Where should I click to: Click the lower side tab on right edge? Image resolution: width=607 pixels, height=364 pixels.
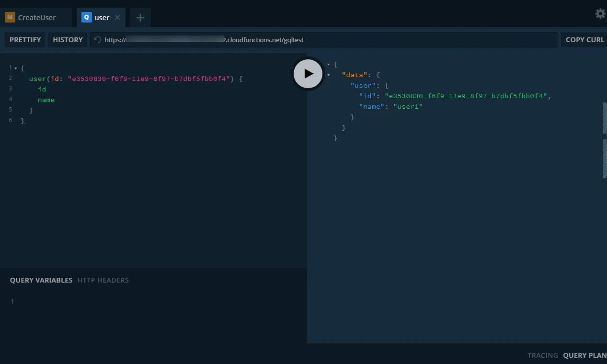[605, 159]
